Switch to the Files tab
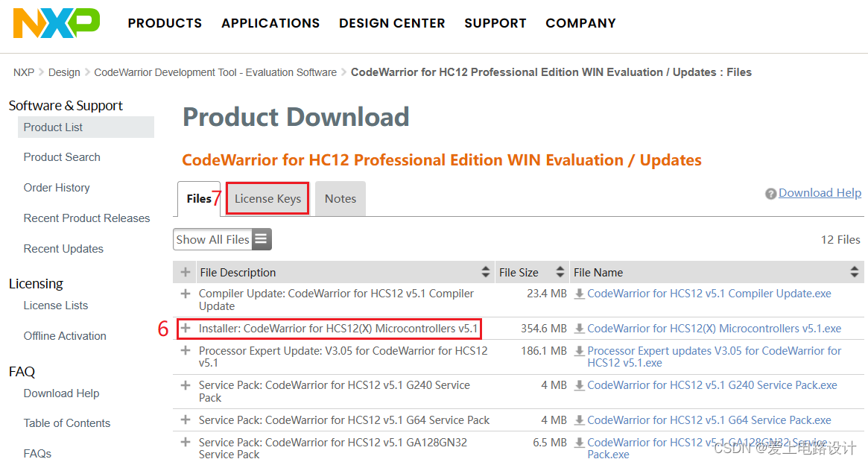The height and width of the screenshot is (462, 868). coord(199,199)
